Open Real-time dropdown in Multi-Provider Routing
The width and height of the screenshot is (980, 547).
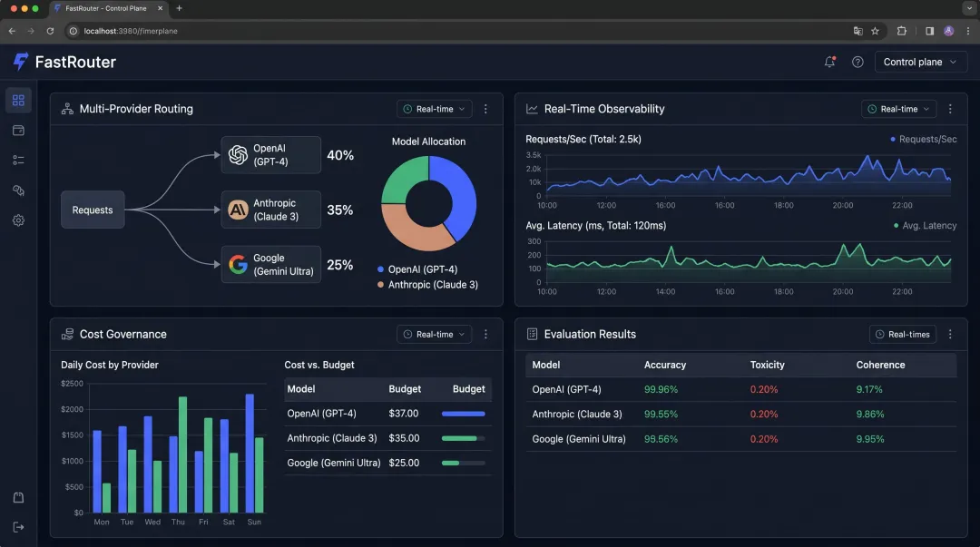pyautogui.click(x=435, y=109)
